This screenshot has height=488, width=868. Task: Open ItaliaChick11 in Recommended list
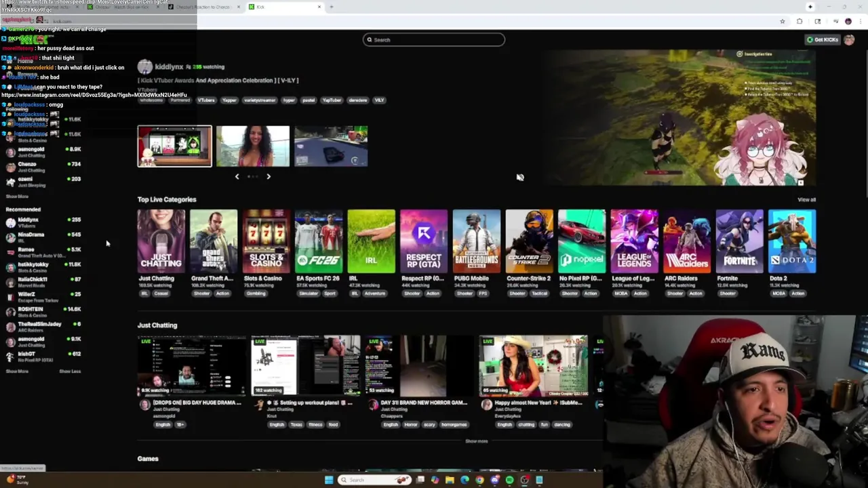[44, 281]
